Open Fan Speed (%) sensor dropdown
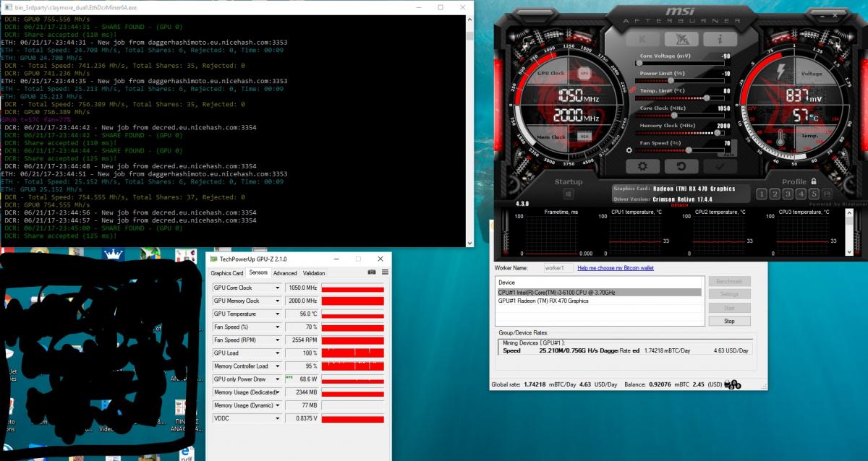The image size is (868, 461). pyautogui.click(x=277, y=327)
